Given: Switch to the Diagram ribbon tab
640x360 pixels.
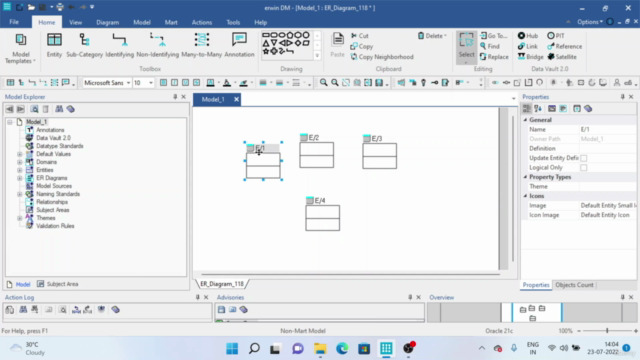Looking at the screenshot, I should (108, 22).
